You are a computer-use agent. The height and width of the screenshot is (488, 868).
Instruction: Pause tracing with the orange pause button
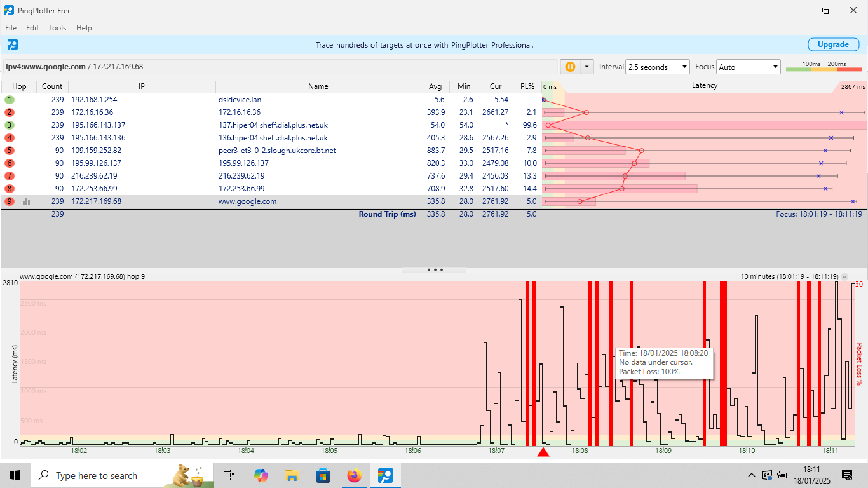coord(570,66)
